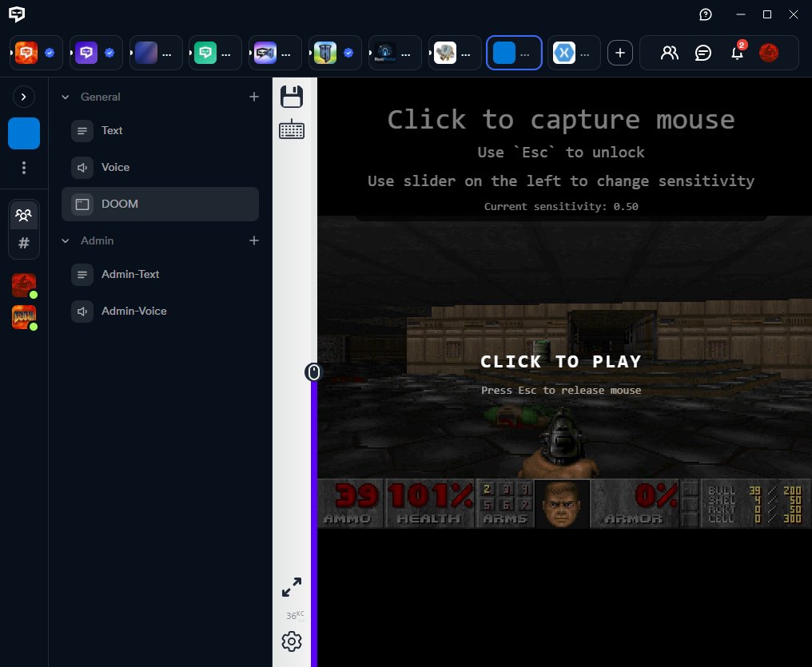Image resolution: width=812 pixels, height=667 pixels.
Task: Click the 'Press Esc to release mouse' text
Action: tap(561, 390)
